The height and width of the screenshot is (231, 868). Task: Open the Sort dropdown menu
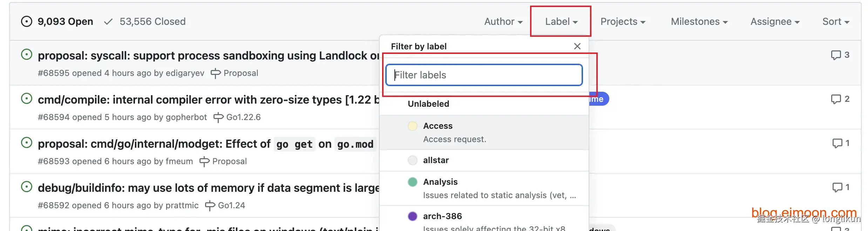pos(836,22)
